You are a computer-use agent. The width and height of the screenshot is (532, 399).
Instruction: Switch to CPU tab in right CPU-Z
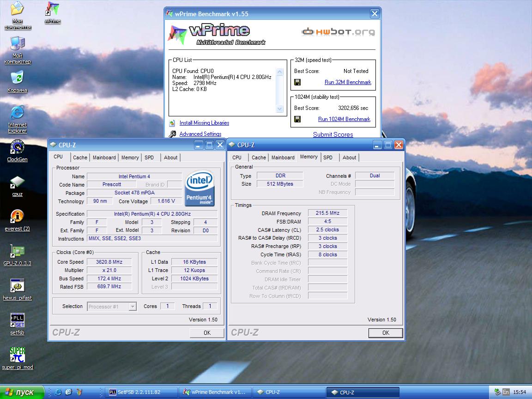(x=237, y=157)
